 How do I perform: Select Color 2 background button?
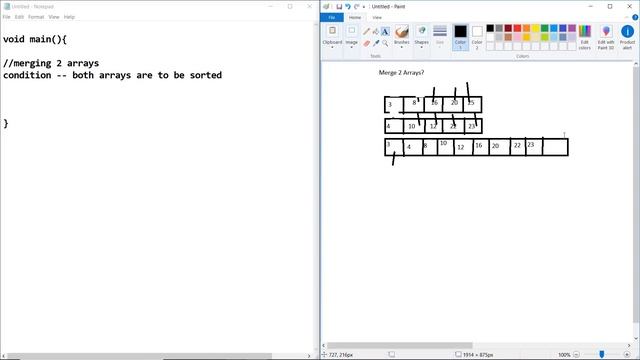pos(477,37)
